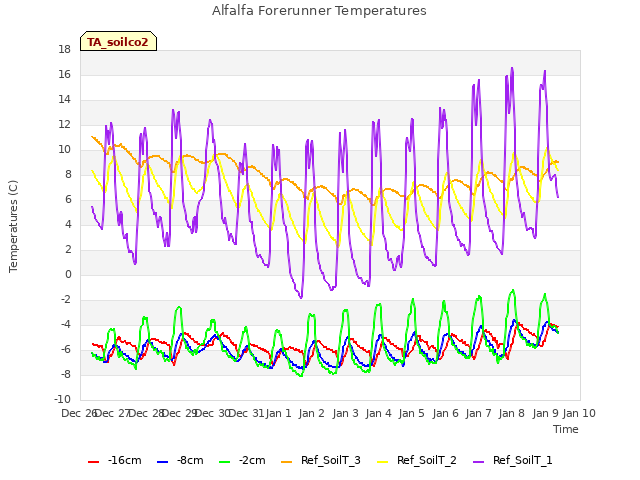This screenshot has height=480, width=640.
Task: Toggle the -2cm legend entry
Action: 242,460
